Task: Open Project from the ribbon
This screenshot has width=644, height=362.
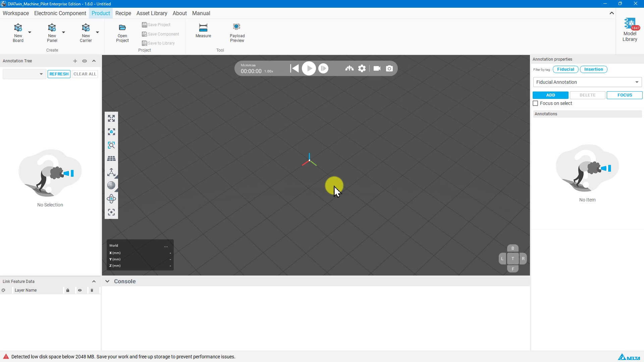Action: 122,33
